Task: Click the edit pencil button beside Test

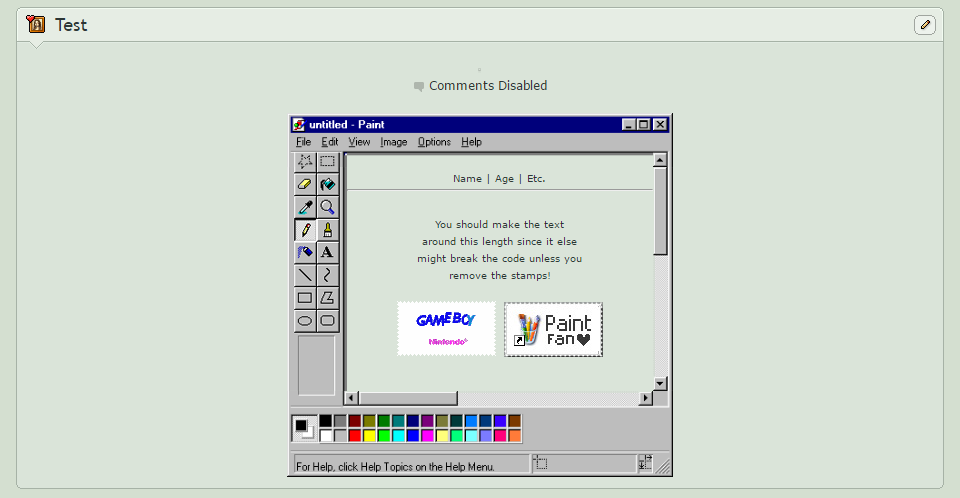Action: pos(924,25)
